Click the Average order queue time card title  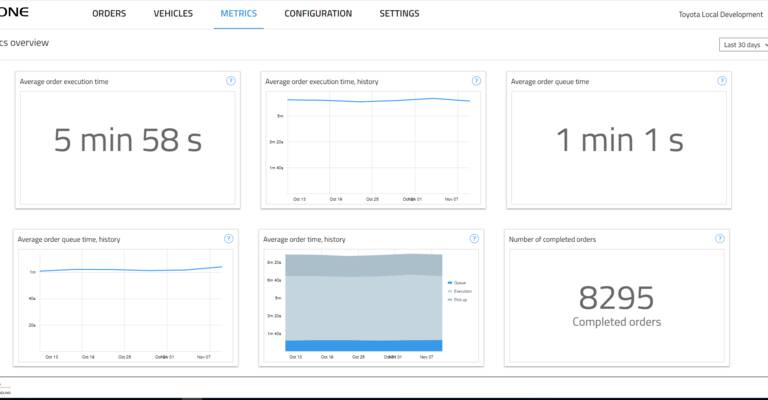[550, 82]
